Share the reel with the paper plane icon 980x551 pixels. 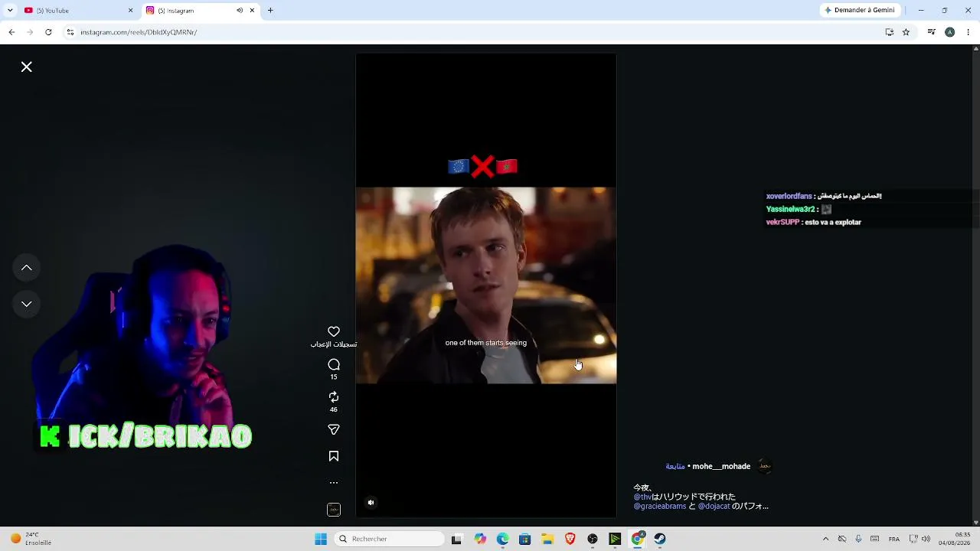334,430
